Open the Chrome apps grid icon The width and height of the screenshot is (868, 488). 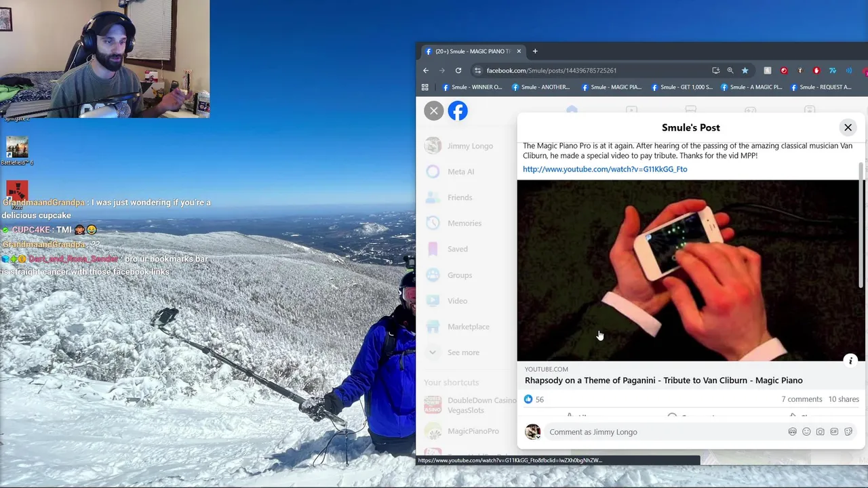[x=425, y=87]
